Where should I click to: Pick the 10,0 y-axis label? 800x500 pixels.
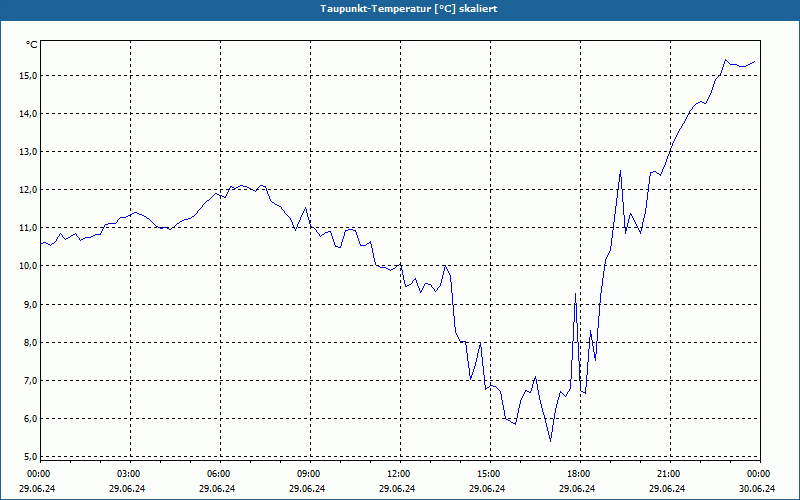28,266
